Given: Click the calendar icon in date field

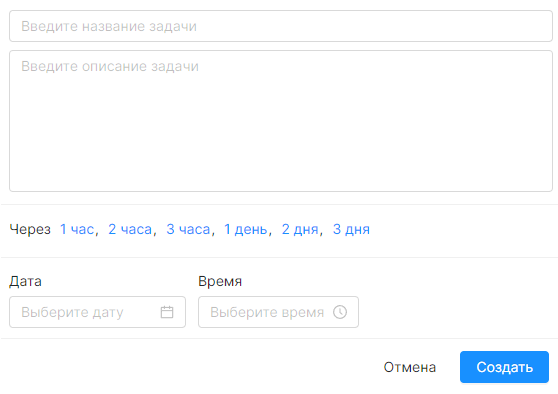Looking at the screenshot, I should (x=167, y=312).
